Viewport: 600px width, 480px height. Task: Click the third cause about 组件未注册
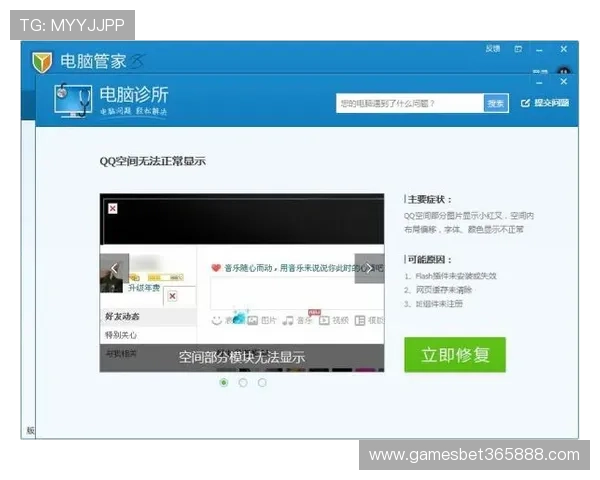(434, 304)
